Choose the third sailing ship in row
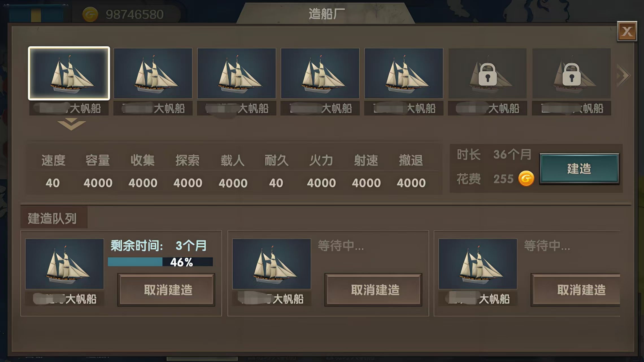The height and width of the screenshot is (362, 644). click(x=236, y=73)
